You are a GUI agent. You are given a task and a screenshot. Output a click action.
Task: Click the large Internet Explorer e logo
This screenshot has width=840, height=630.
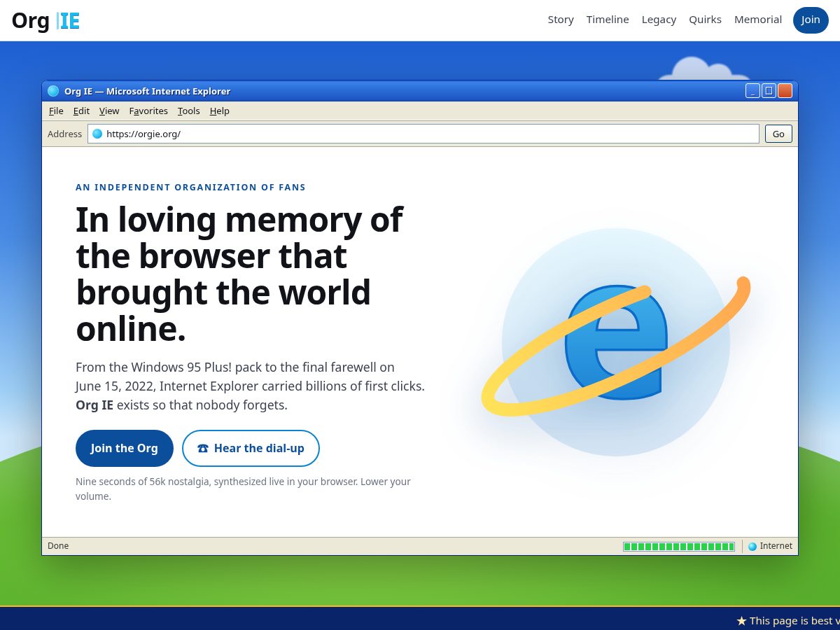click(x=616, y=342)
